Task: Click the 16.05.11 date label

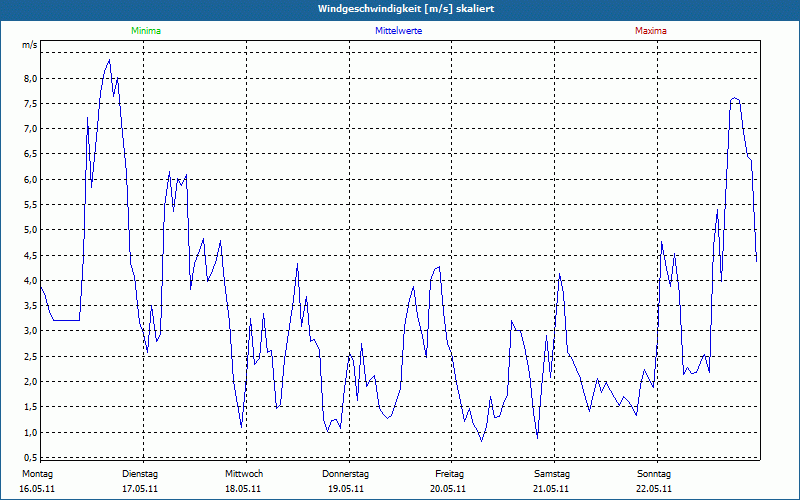Action: [37, 489]
